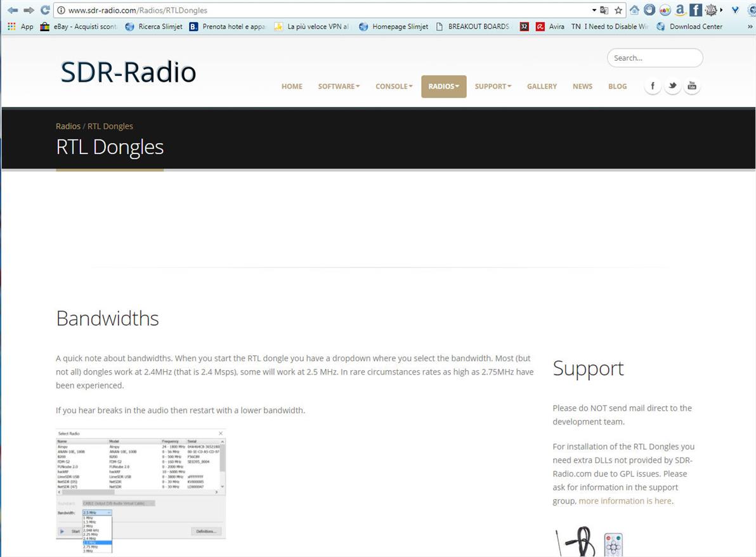
Task: Reload the page with the refresh icon
Action: click(45, 10)
